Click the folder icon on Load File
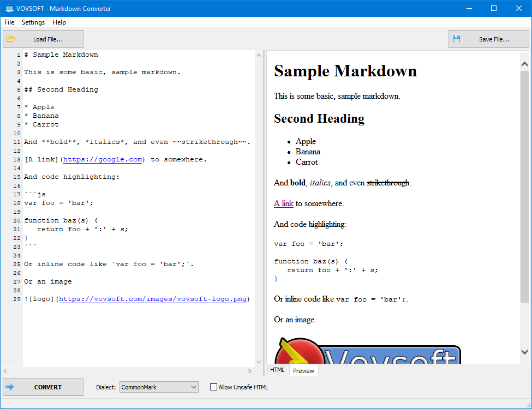 (11, 39)
